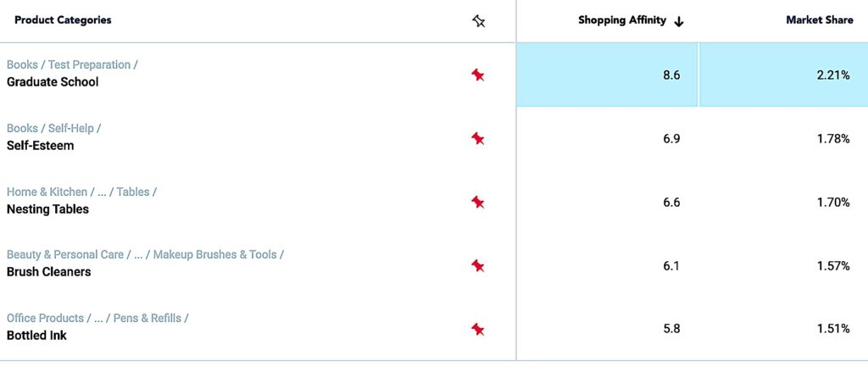Screen dimensions: 868x367
Task: Sort by Market Share column header
Action: click(819, 20)
